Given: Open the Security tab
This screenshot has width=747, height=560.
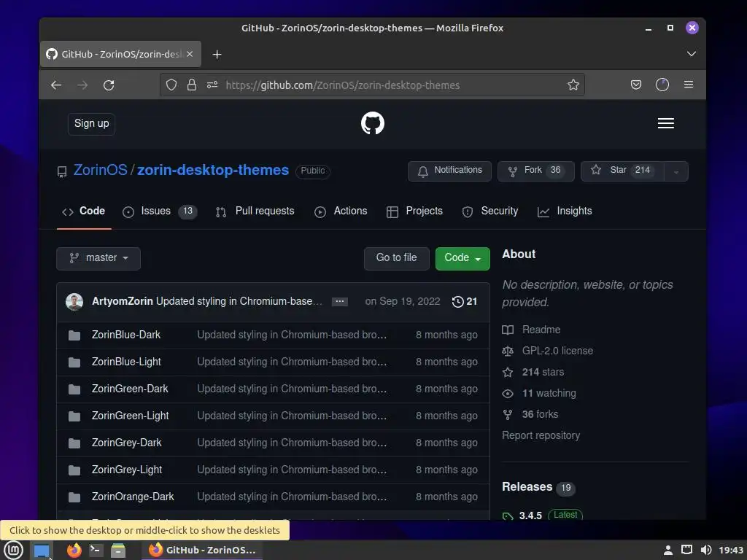Looking at the screenshot, I should click(x=489, y=211).
